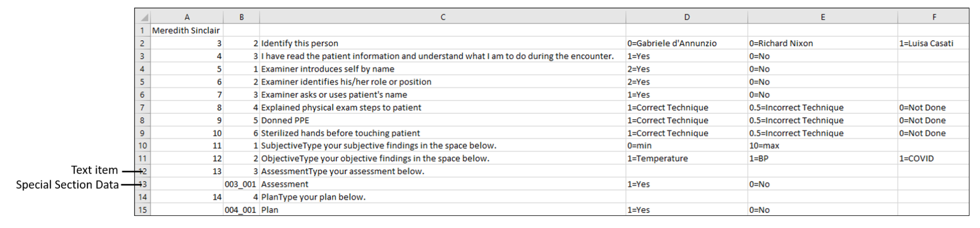Click 'Sterilized hands before touching patient' cell
The image size is (980, 228).
point(443,133)
